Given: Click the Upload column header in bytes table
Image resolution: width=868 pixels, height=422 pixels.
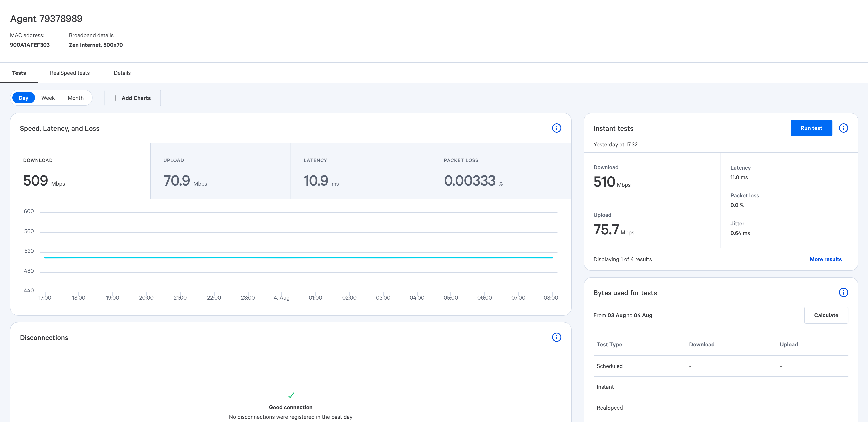Looking at the screenshot, I should (x=788, y=344).
